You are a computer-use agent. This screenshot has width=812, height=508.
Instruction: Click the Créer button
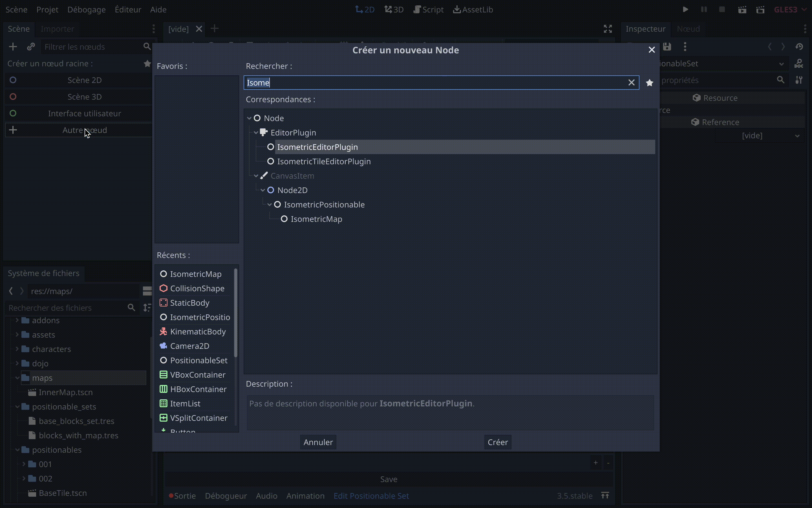pyautogui.click(x=498, y=442)
